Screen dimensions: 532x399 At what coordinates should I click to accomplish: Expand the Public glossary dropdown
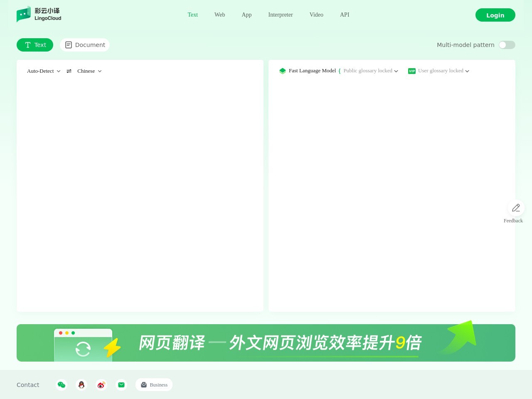370,71
